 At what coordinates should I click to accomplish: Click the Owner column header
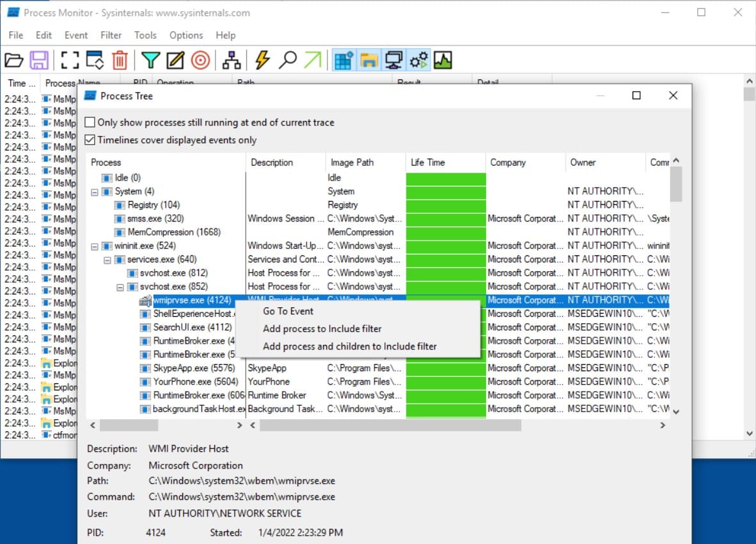606,163
